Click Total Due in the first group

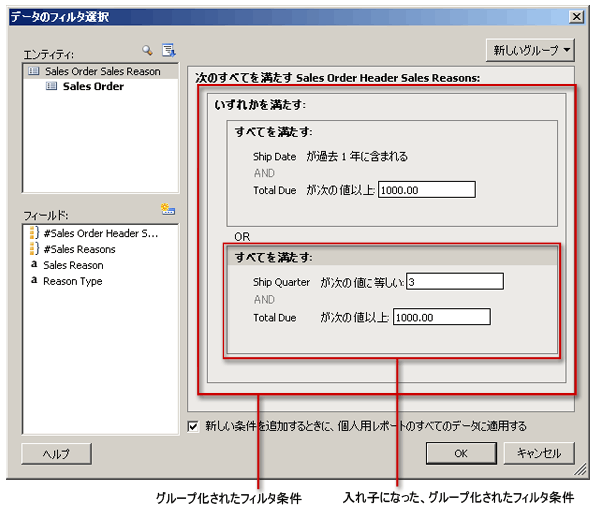pyautogui.click(x=274, y=190)
